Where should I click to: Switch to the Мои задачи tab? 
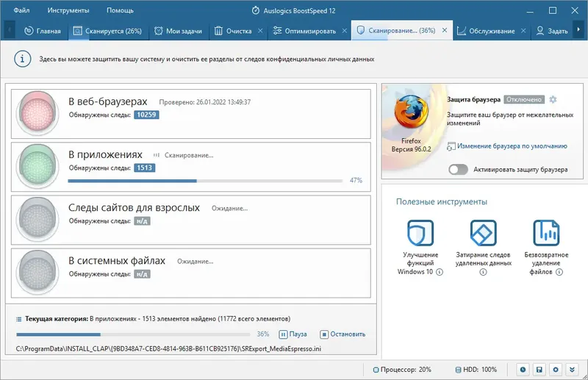tap(179, 31)
